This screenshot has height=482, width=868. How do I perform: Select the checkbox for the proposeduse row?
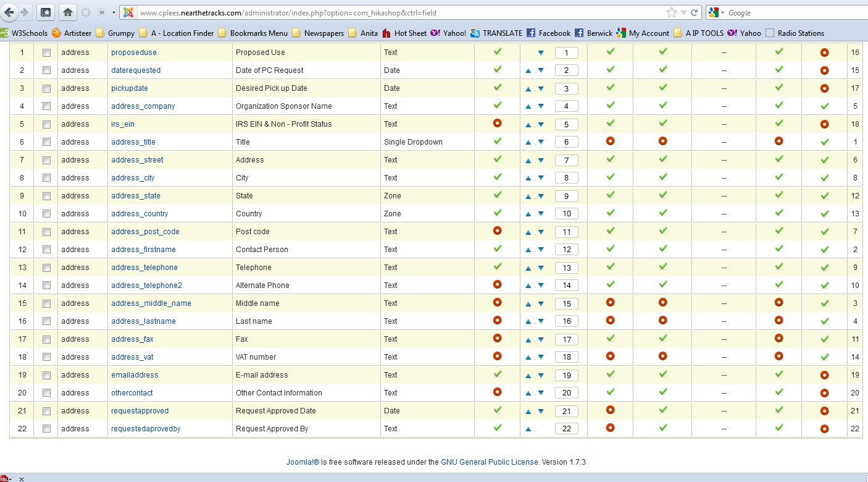coord(46,53)
